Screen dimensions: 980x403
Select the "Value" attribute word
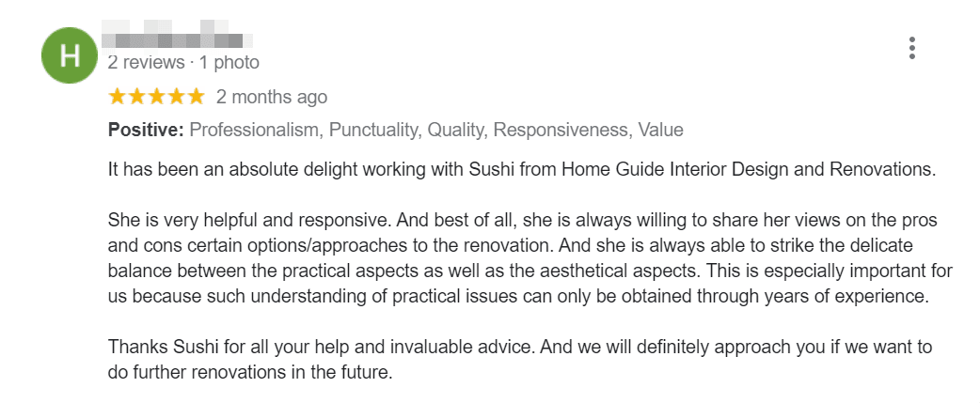660,130
